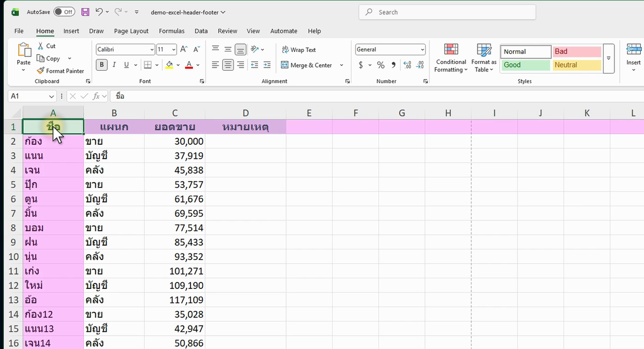Switch to the Insert tab
Image resolution: width=644 pixels, height=349 pixels.
(71, 31)
